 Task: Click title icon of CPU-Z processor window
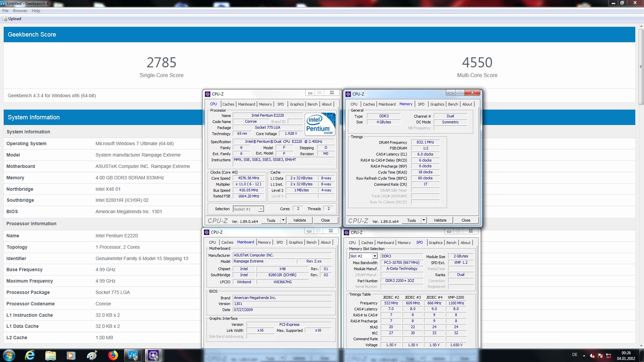(x=208, y=94)
